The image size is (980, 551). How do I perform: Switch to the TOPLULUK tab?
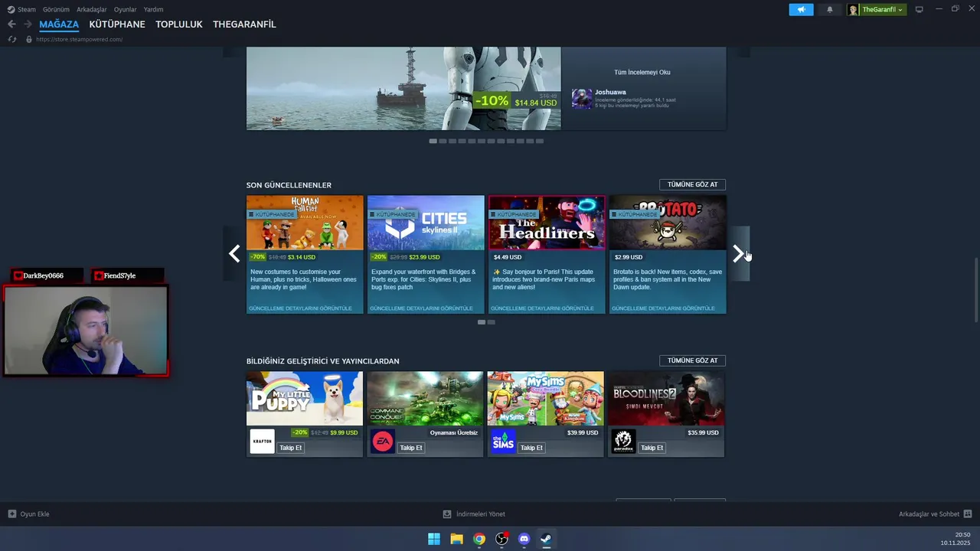179,24
